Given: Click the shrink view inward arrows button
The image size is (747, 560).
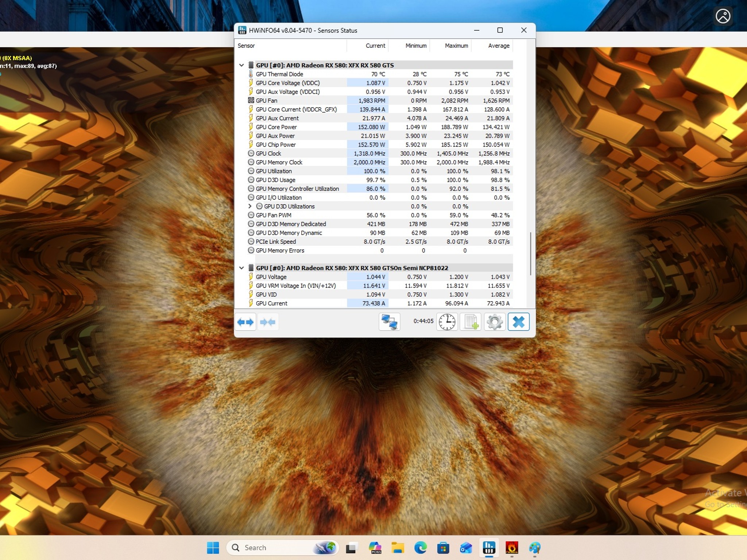Looking at the screenshot, I should 268,322.
